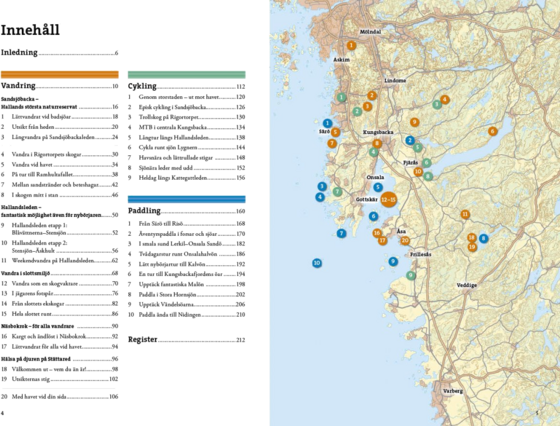Click 'Hela slottet runt' entry

[59, 314]
